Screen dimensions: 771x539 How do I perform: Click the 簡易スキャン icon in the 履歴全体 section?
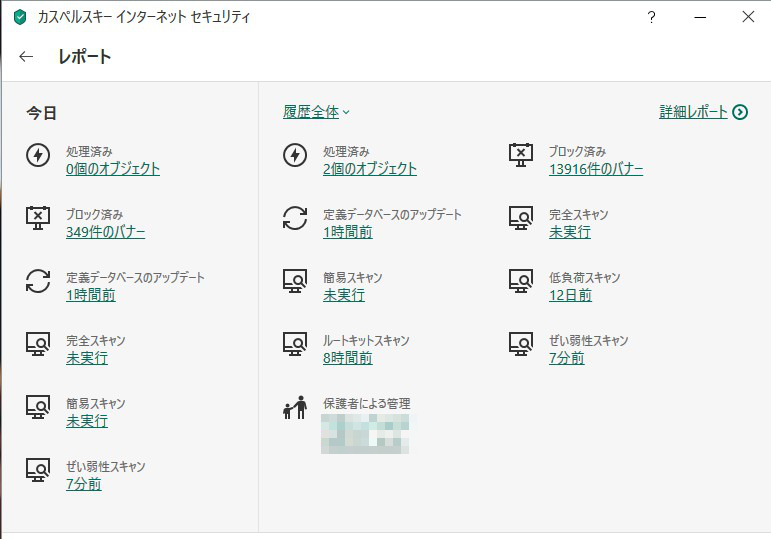click(295, 281)
